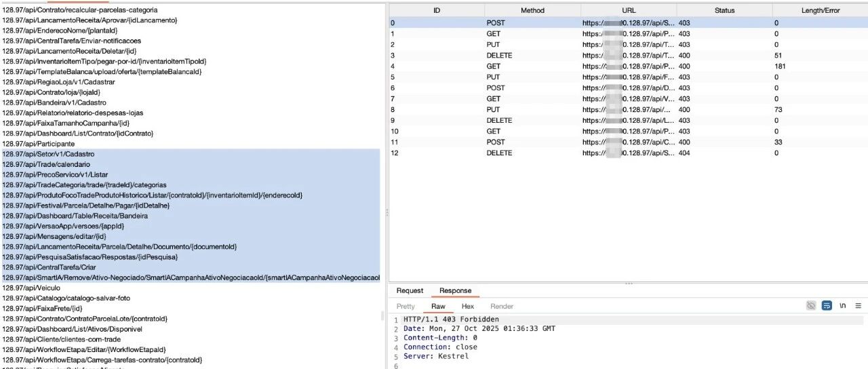
Task: Click the length value 181 in row 4
Action: (x=781, y=66)
